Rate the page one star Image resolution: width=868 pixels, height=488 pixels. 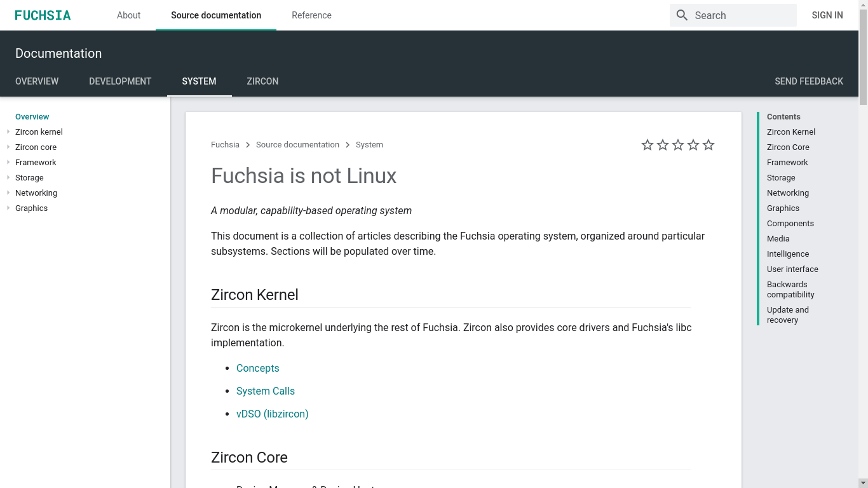648,145
